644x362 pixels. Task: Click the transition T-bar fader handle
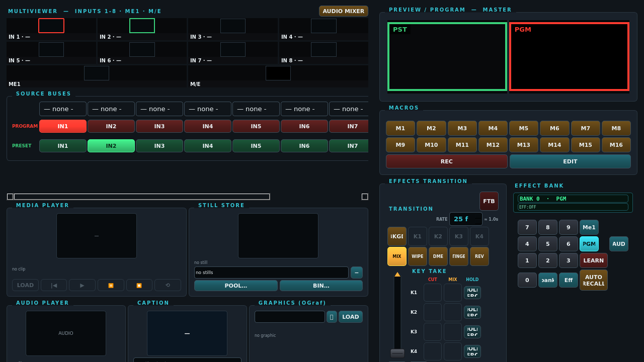click(397, 353)
